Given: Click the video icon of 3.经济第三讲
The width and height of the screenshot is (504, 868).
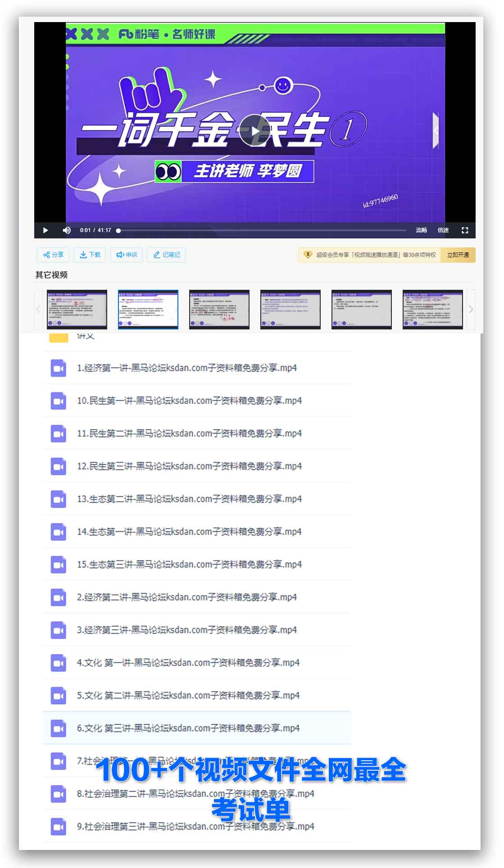Looking at the screenshot, I should pyautogui.click(x=59, y=630).
